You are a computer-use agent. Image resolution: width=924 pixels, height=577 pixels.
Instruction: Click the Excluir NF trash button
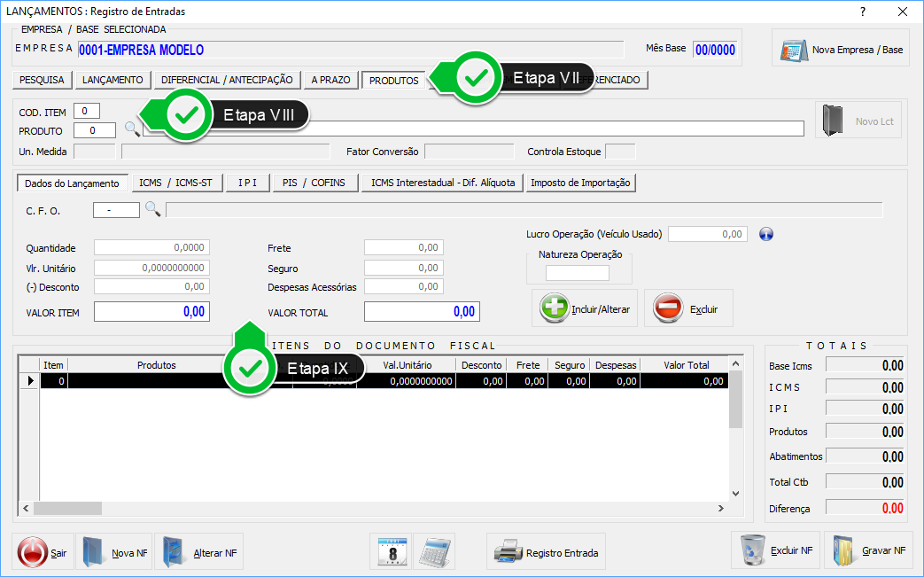[x=777, y=550]
